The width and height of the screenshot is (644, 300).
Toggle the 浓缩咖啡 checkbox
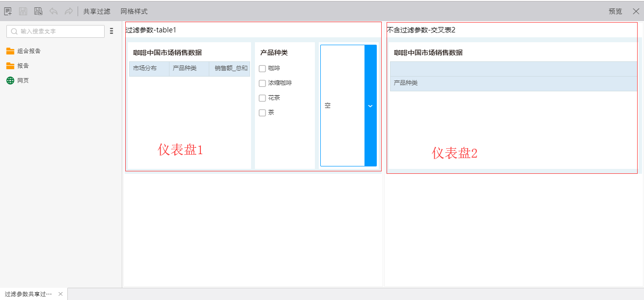(262, 83)
